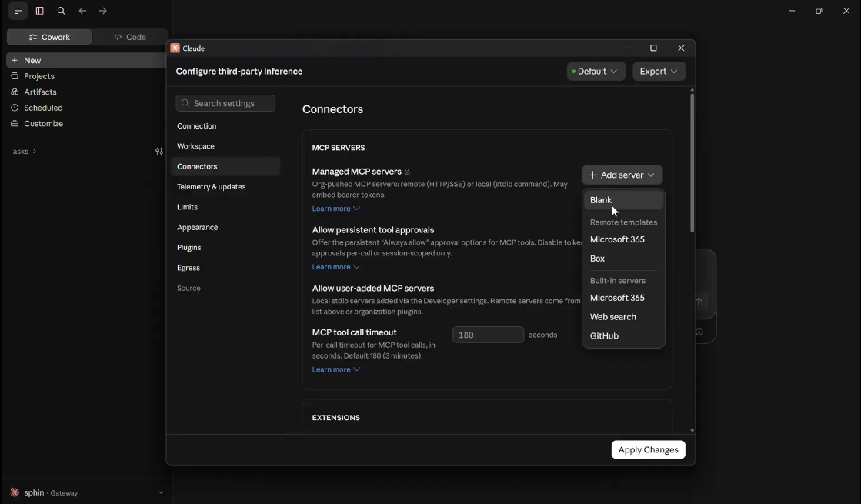Viewport: 861px width, 504px height.
Task: Click the Add server dropdown button
Action: tap(622, 175)
